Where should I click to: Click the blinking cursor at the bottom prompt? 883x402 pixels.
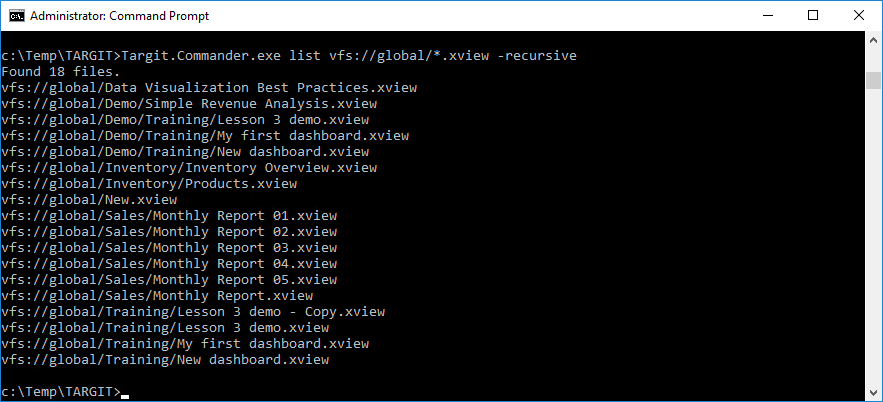click(x=125, y=396)
